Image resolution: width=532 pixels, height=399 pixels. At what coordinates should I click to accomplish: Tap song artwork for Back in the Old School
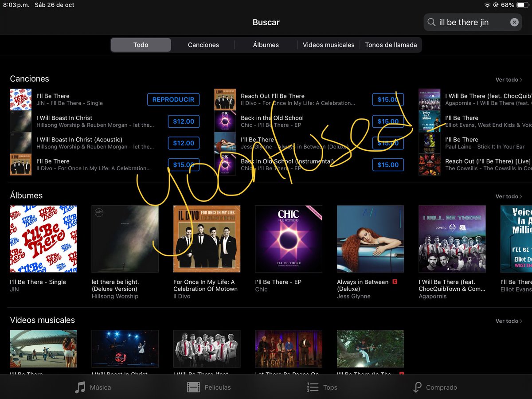(x=225, y=121)
